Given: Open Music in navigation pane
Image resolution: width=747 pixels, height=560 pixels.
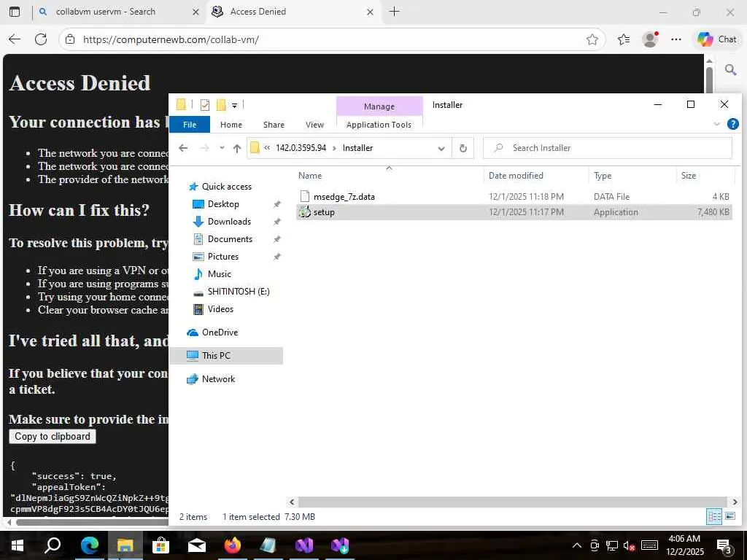Looking at the screenshot, I should (219, 274).
